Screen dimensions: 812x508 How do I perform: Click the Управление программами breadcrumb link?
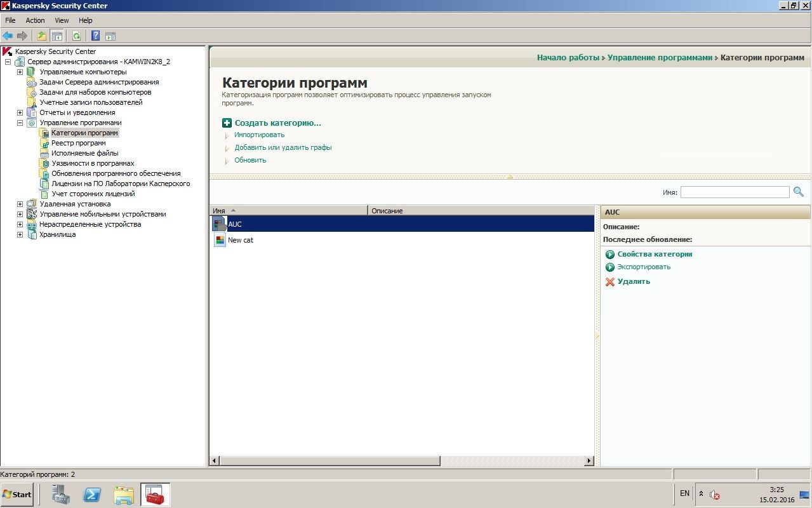tap(660, 58)
